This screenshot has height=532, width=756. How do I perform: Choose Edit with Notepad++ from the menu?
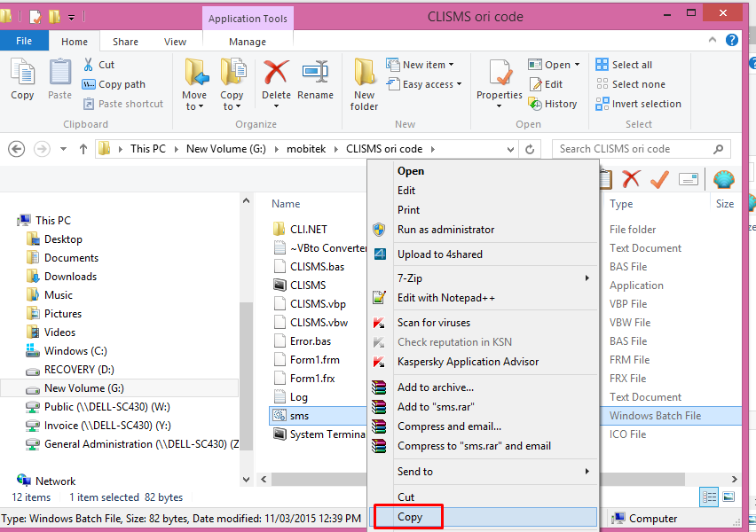point(445,298)
